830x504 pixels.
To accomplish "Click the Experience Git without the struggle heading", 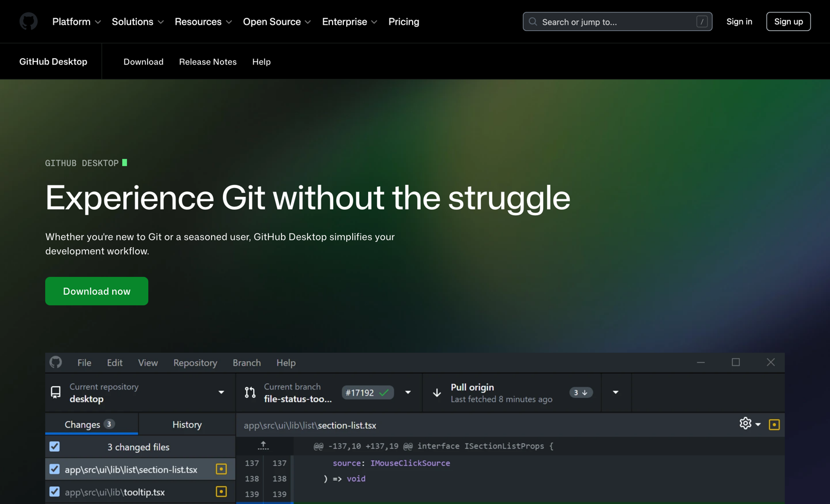I will coord(308,197).
